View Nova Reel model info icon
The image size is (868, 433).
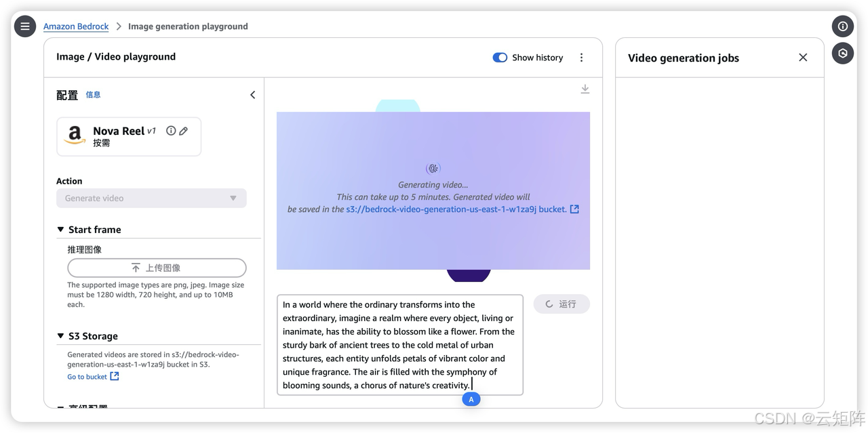tap(171, 131)
